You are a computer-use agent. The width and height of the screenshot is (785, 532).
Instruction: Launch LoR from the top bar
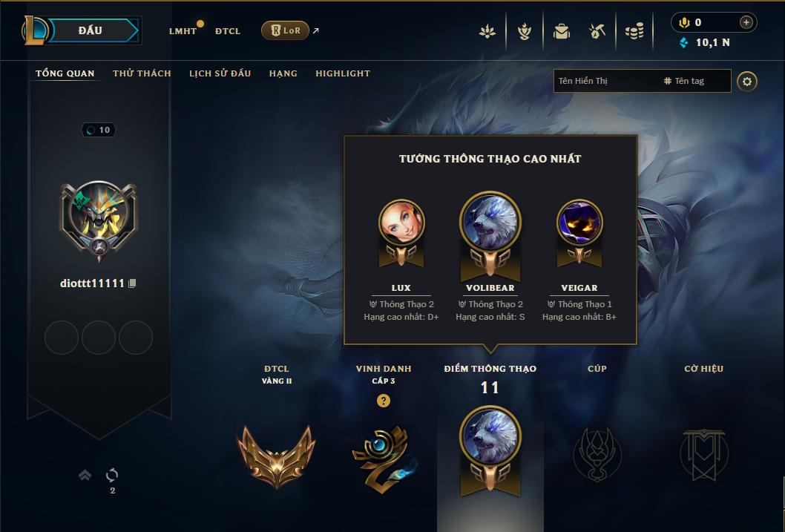tap(286, 30)
